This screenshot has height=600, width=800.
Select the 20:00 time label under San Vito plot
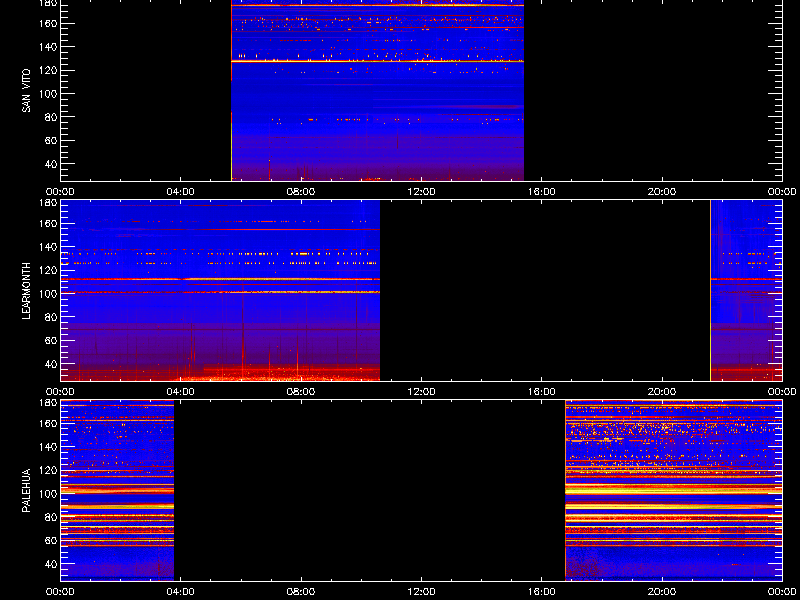tap(662, 192)
